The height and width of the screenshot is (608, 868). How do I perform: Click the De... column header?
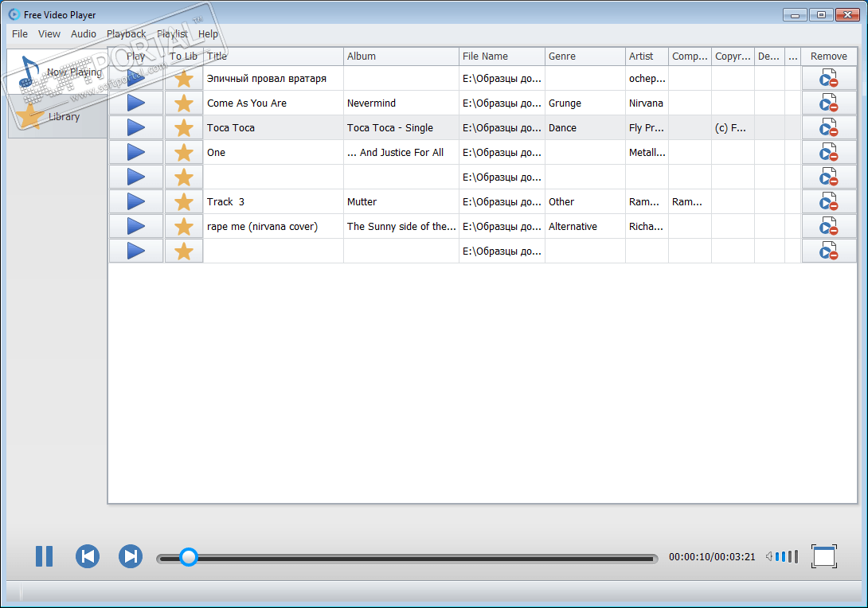(x=769, y=57)
